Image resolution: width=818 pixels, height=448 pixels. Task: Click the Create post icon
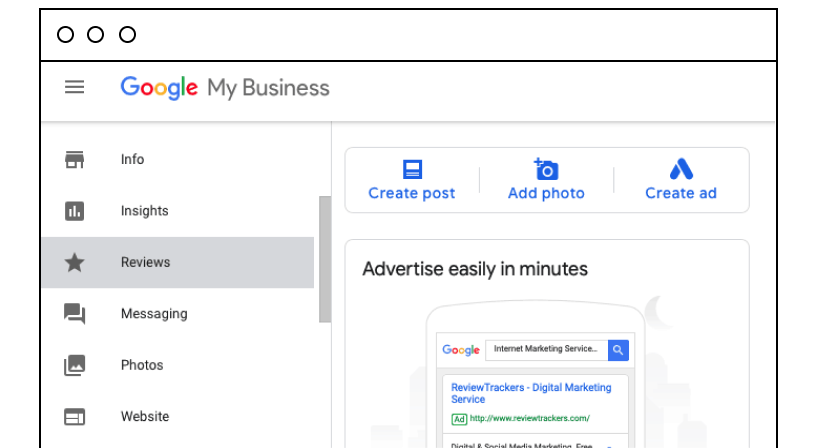pos(412,169)
